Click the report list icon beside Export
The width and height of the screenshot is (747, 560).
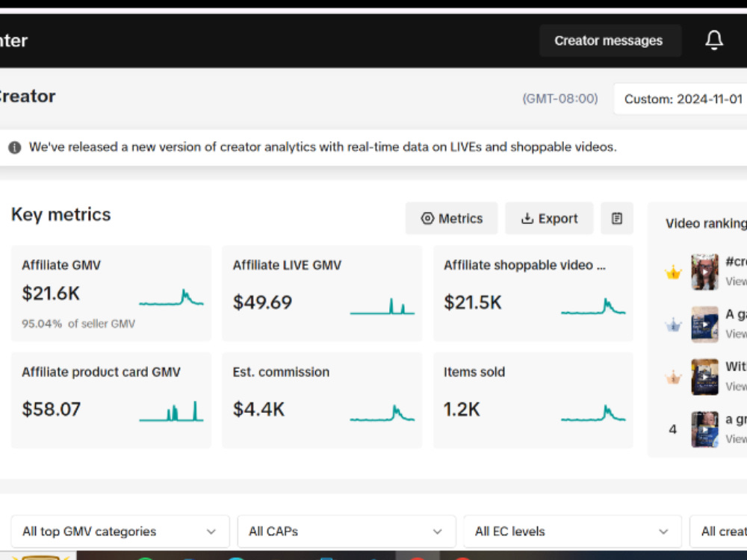617,218
